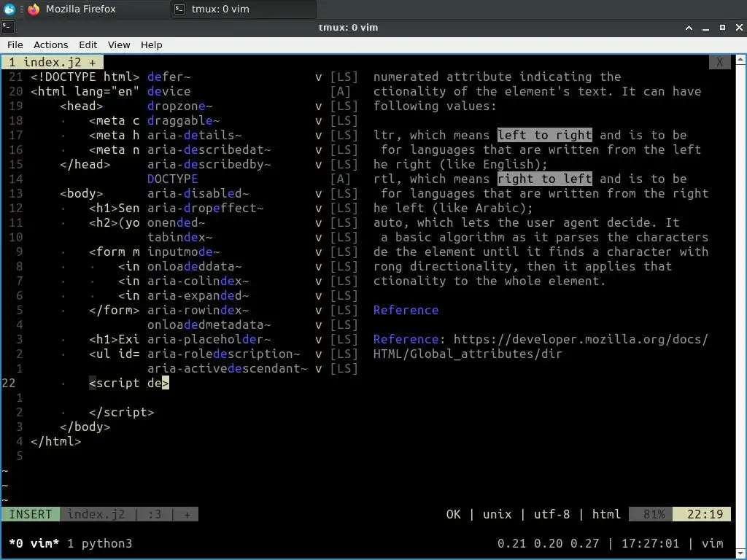
Task: Click the '</script>' closing tag line
Action: (122, 412)
